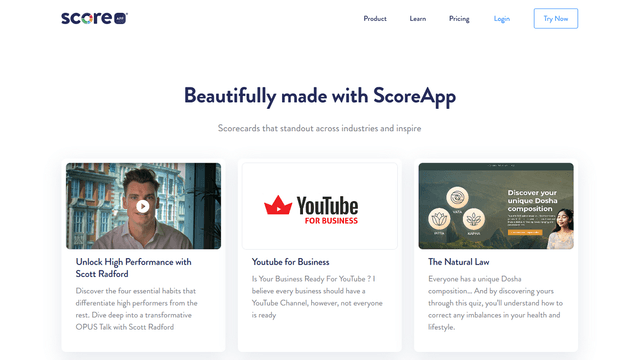Click the Scorecards that standout subtitle text
Viewport: 640px width, 360px height.
click(x=319, y=128)
